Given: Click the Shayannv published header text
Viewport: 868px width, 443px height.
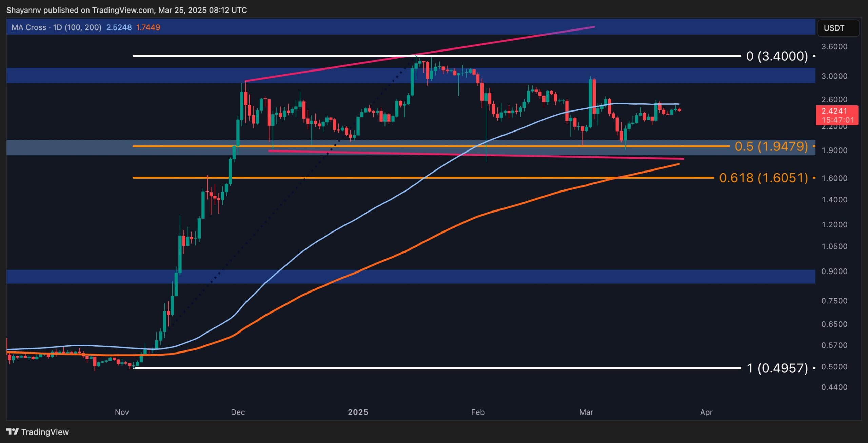Looking at the screenshot, I should pyautogui.click(x=126, y=10).
